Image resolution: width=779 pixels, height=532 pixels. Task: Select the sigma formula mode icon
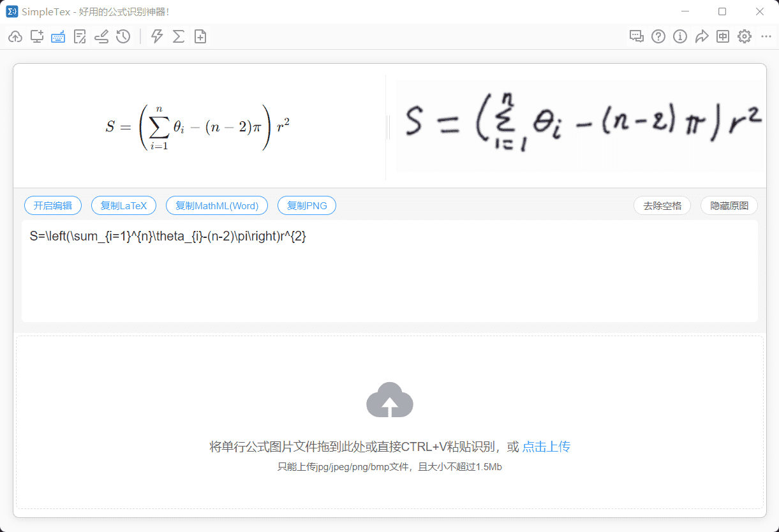(x=179, y=37)
